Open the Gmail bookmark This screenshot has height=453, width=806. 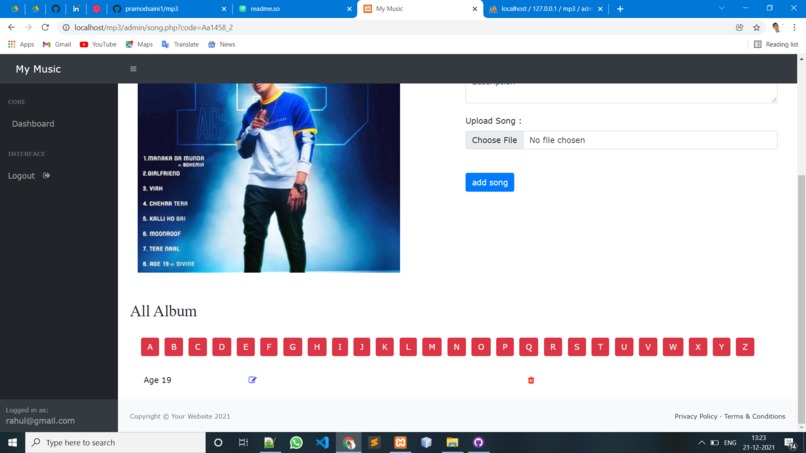coord(57,44)
